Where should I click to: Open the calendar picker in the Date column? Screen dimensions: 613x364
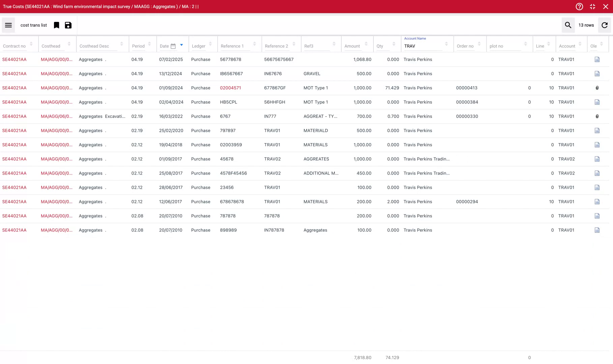pos(174,45)
